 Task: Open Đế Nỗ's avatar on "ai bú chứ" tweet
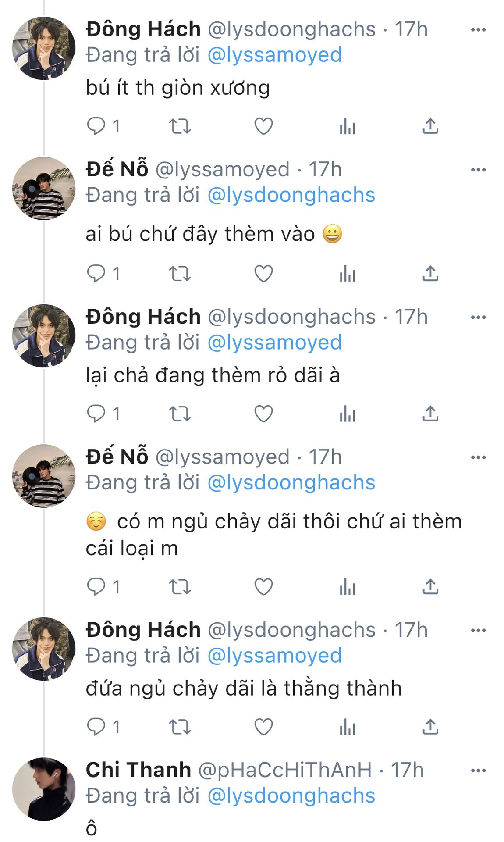[x=44, y=188]
